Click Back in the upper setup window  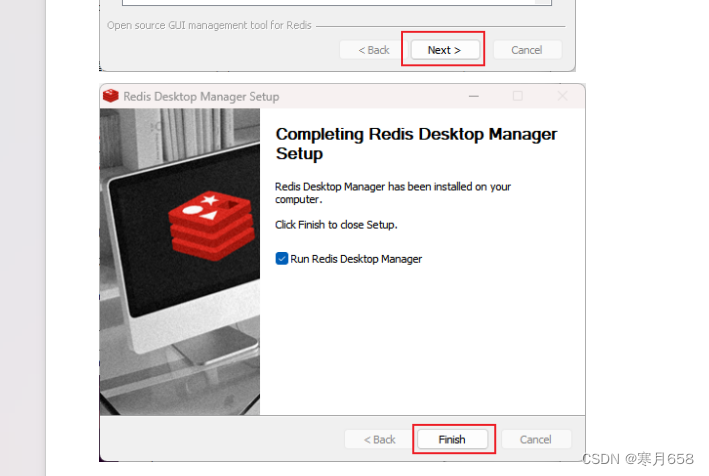click(x=374, y=50)
